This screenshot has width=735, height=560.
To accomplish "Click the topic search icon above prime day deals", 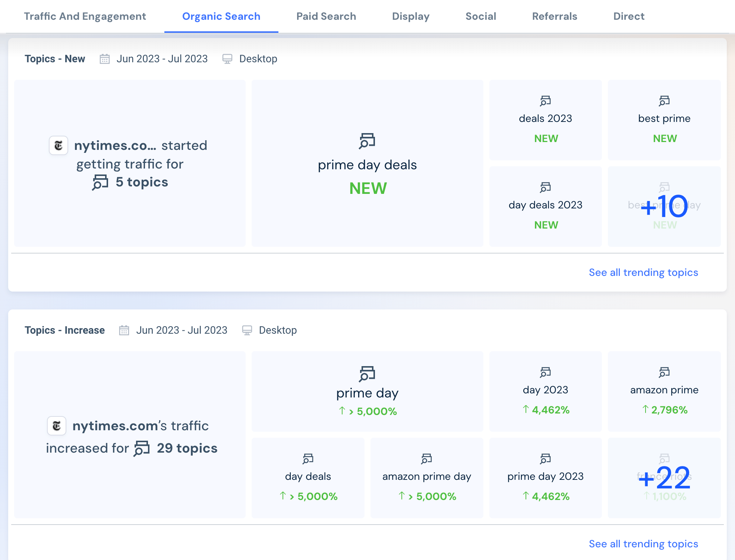I will (x=367, y=142).
